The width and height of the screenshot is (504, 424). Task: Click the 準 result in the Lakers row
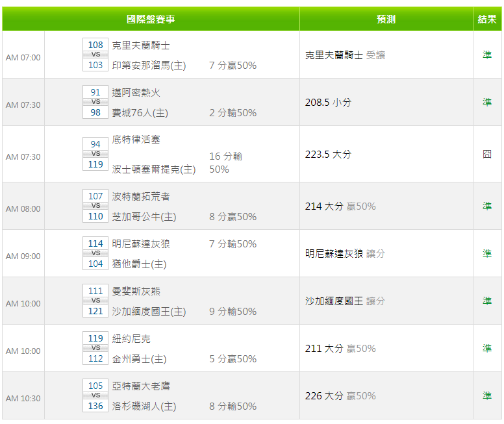tap(487, 395)
